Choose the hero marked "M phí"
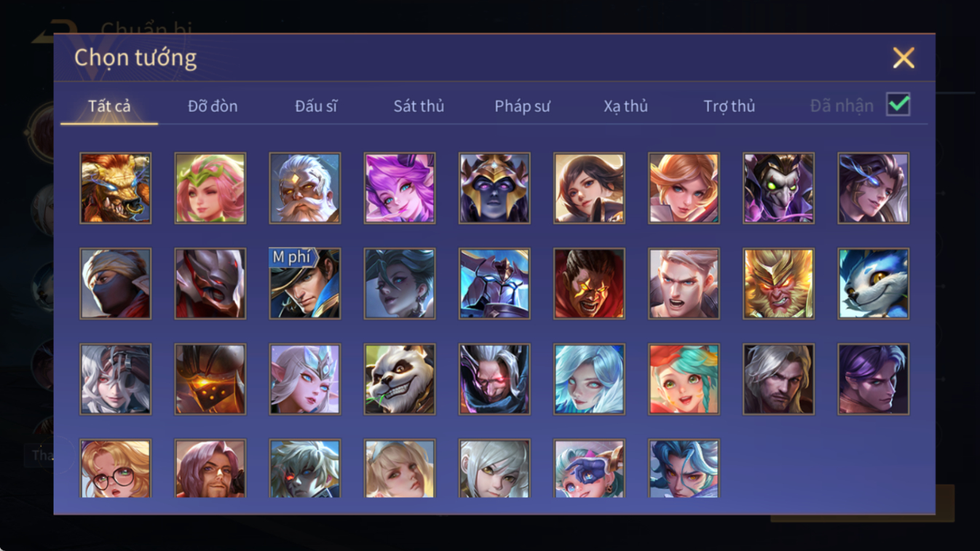The image size is (980, 551). click(305, 284)
